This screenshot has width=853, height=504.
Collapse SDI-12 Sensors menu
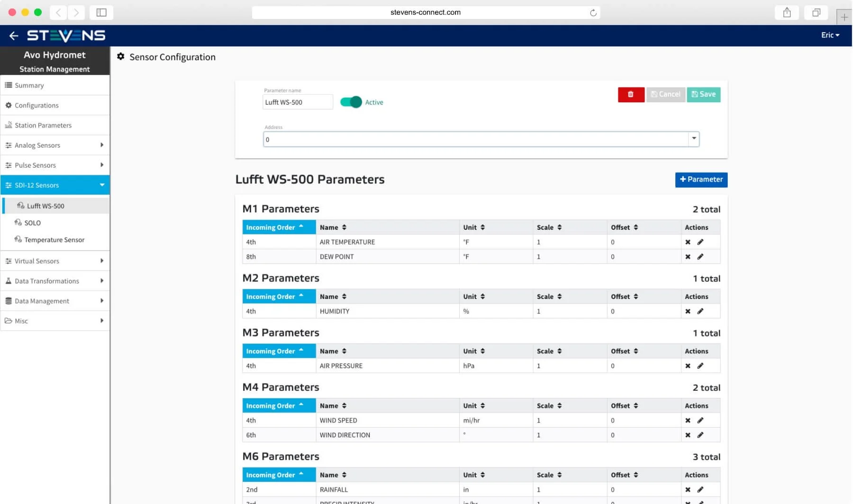pos(55,185)
